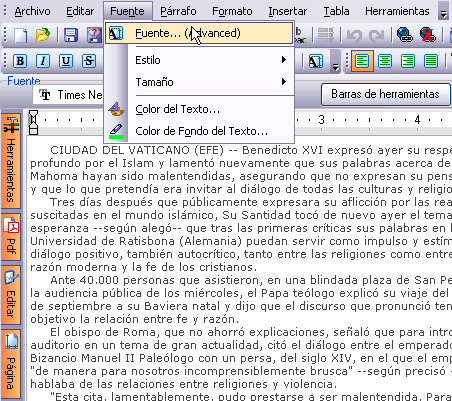The width and height of the screenshot is (452, 401).
Task: Expand the menu bar overflow chevron
Action: (x=443, y=11)
